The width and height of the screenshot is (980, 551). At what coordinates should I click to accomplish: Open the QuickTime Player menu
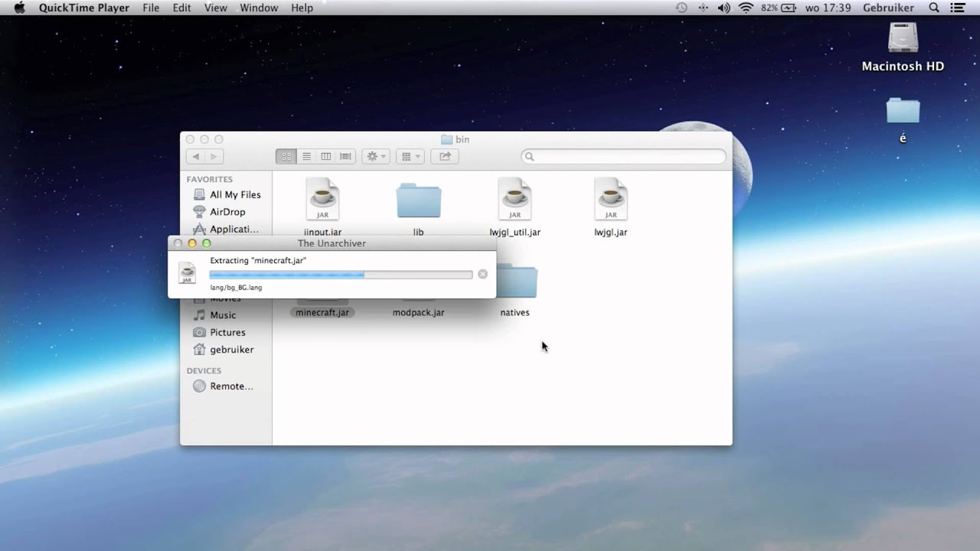[84, 8]
